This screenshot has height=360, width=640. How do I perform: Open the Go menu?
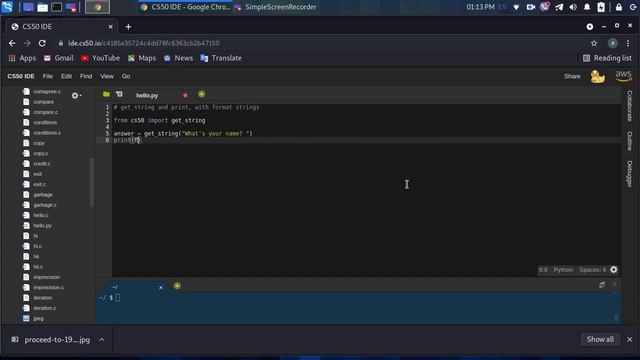click(x=126, y=76)
